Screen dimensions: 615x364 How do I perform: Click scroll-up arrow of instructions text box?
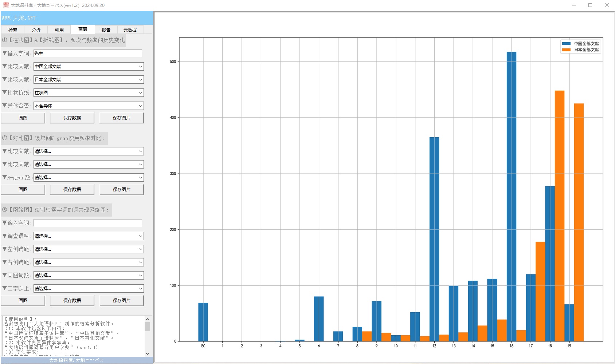pos(147,319)
